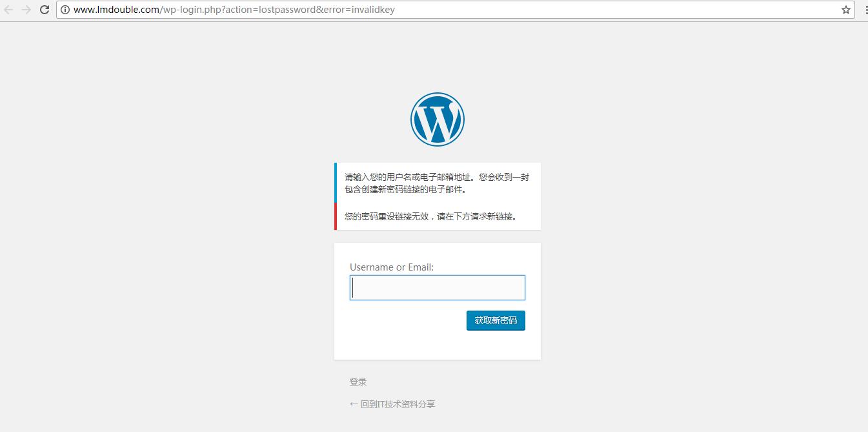Bookmark this page with the star icon
The height and width of the screenshot is (432, 868).
click(846, 10)
